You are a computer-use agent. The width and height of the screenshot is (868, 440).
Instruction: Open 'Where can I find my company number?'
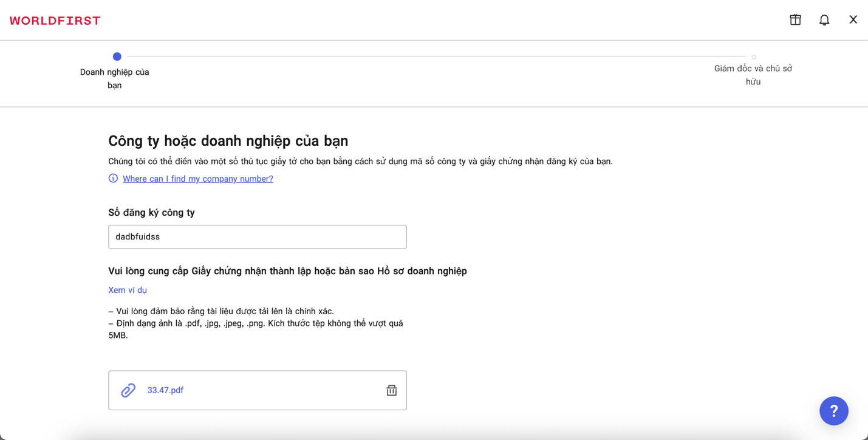(x=198, y=179)
